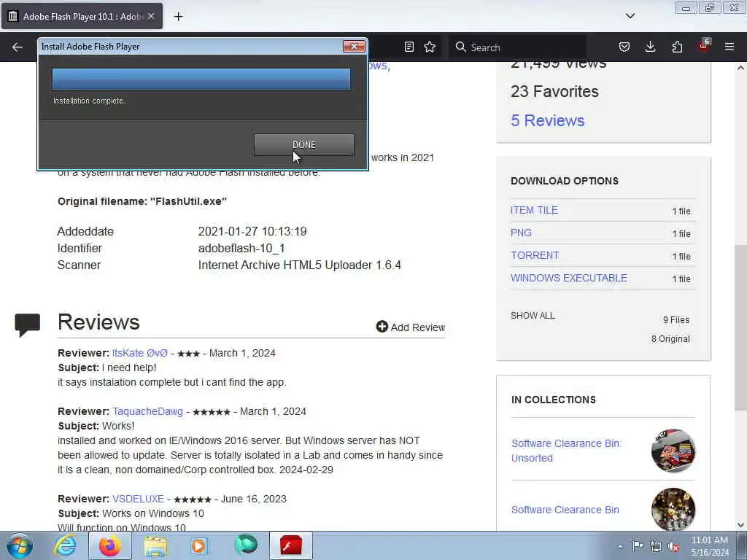Launch Windows Media Player from taskbar
Viewport: 747px width, 560px height.
coord(200,545)
